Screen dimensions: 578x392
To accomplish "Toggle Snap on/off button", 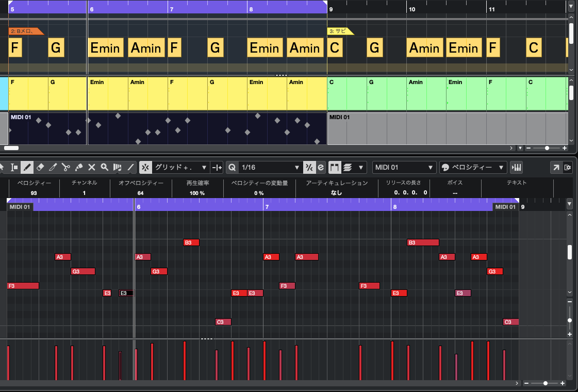I will [145, 167].
